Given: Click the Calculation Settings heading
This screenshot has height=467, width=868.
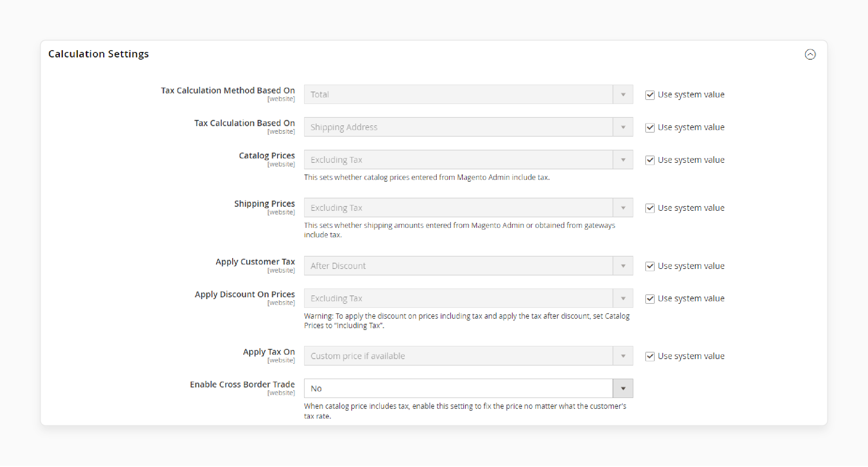Looking at the screenshot, I should point(98,54).
